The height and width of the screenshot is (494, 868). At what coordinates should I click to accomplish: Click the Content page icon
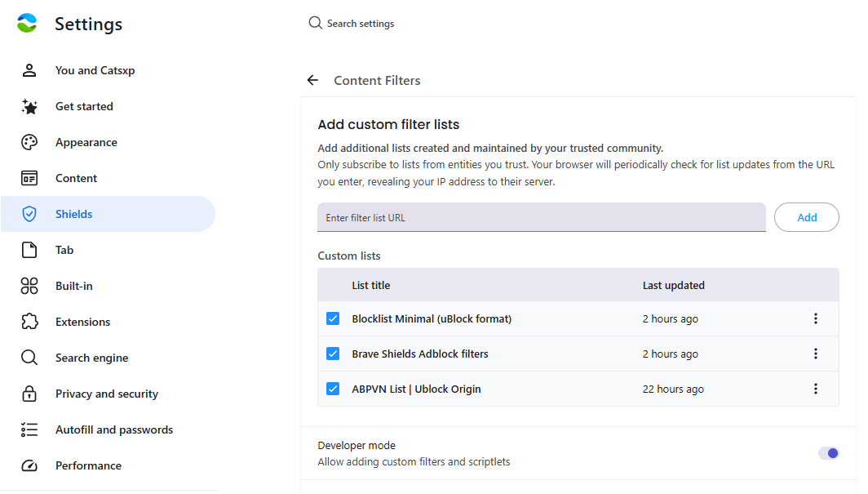[29, 178]
